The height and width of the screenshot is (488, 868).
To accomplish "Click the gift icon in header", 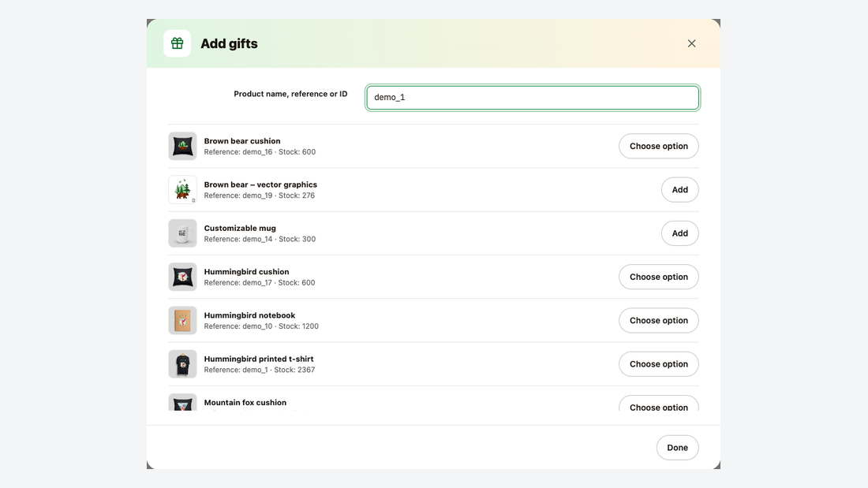I will pos(177,43).
